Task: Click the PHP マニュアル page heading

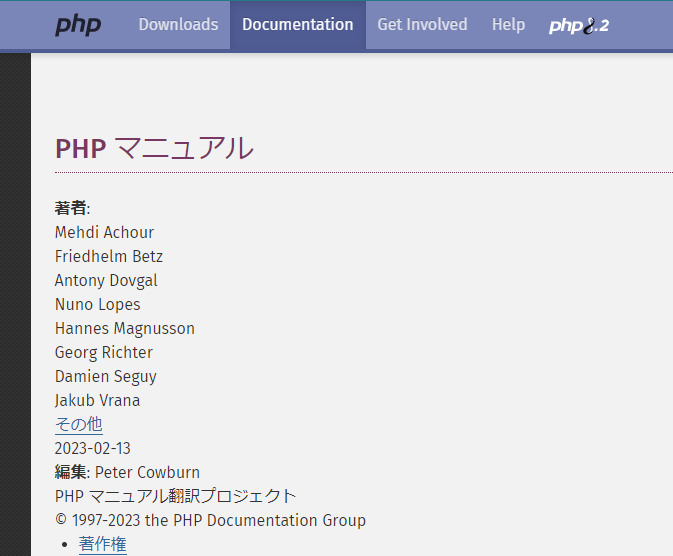Action: (x=155, y=149)
